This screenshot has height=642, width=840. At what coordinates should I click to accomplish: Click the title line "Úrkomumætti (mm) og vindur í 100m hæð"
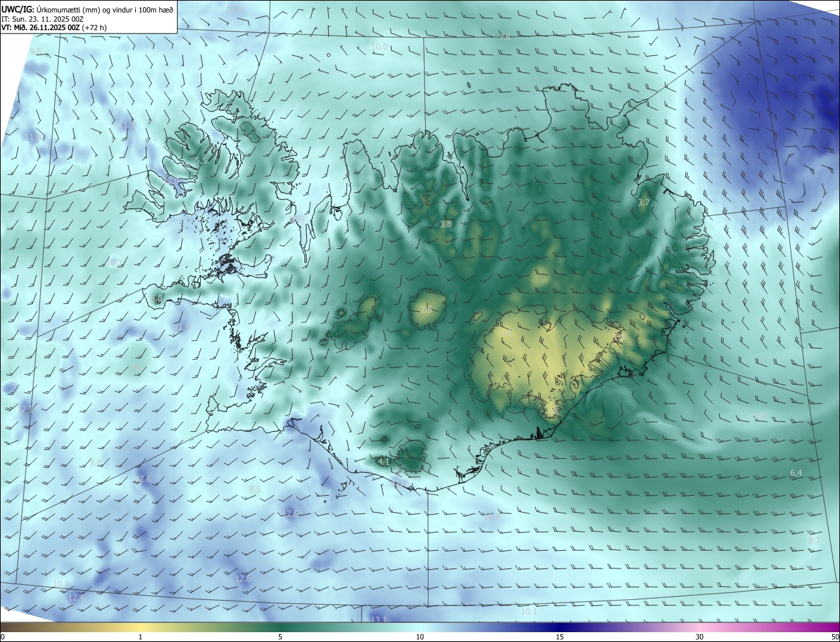104,9
